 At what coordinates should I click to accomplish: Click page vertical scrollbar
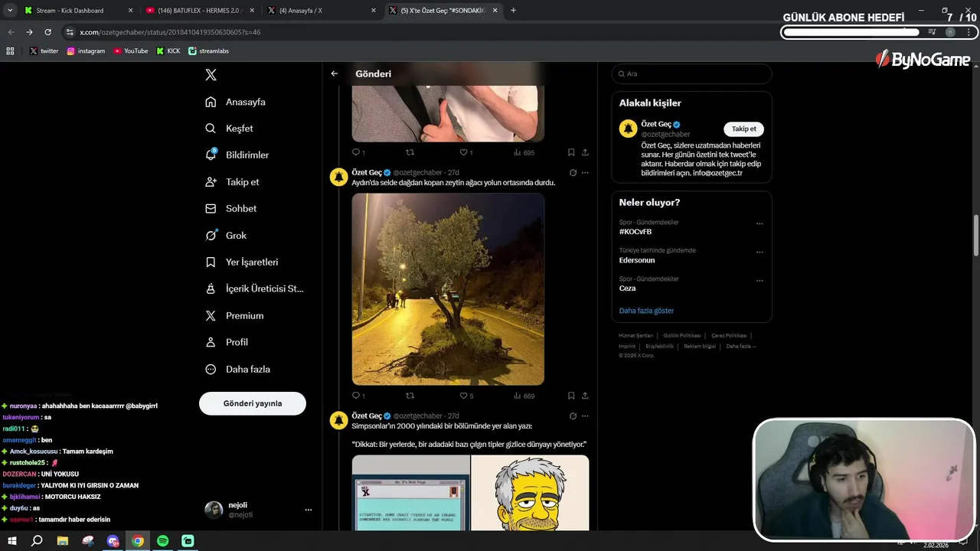975,236
